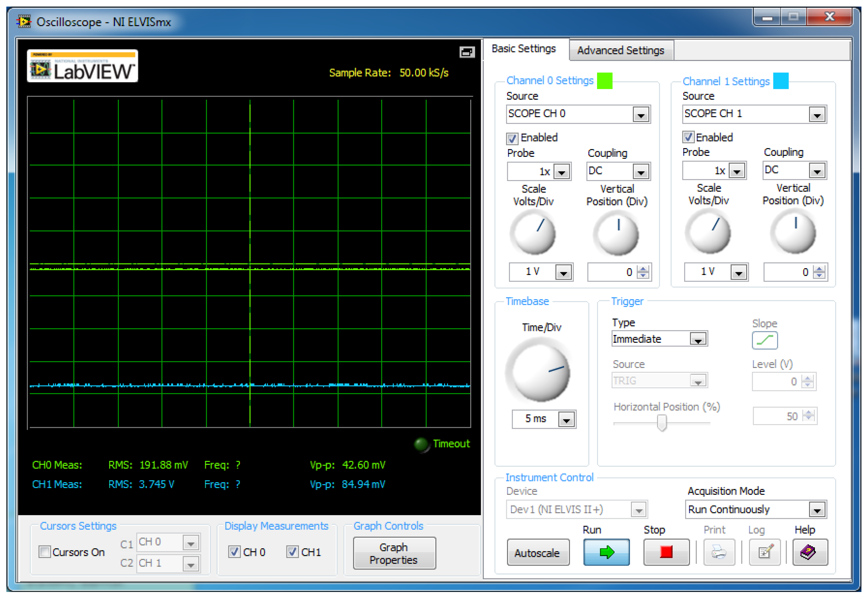Click the CH1 Vp-p value 84.94 mV
This screenshot has width=868, height=599.
[x=364, y=485]
